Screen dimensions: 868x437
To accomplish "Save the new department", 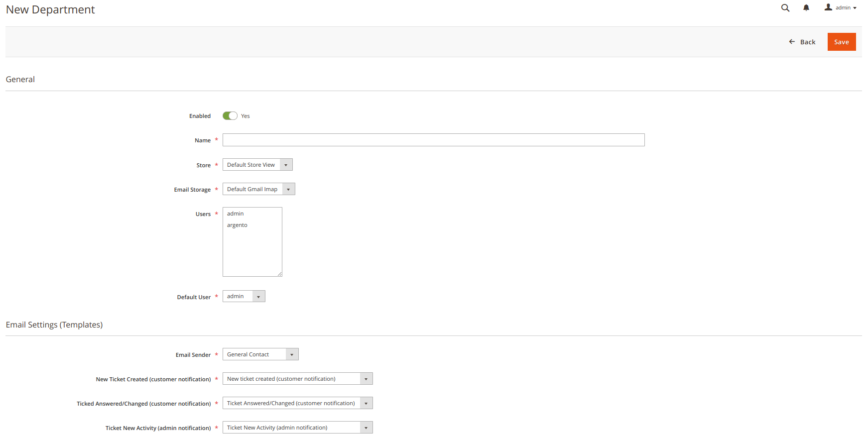I will click(x=842, y=42).
